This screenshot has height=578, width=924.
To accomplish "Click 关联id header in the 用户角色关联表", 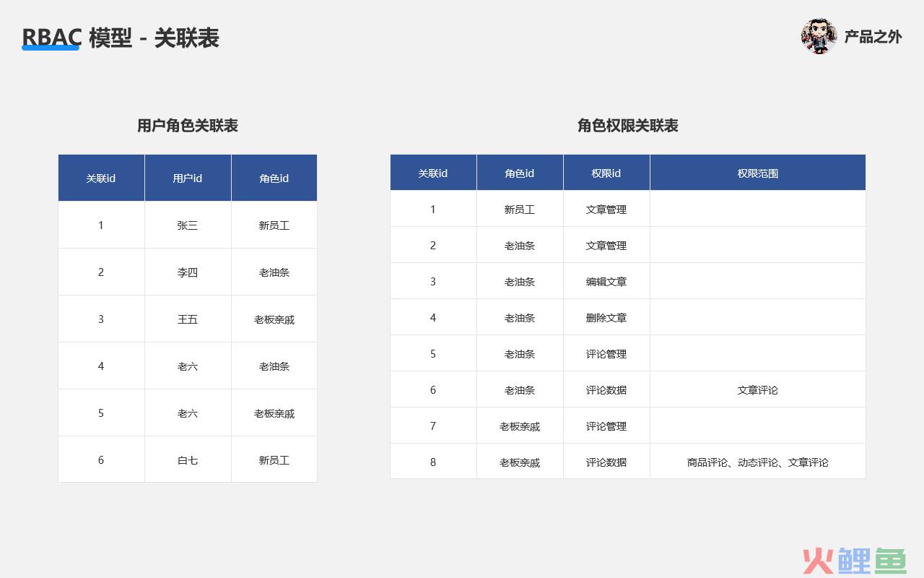I will coord(101,178).
